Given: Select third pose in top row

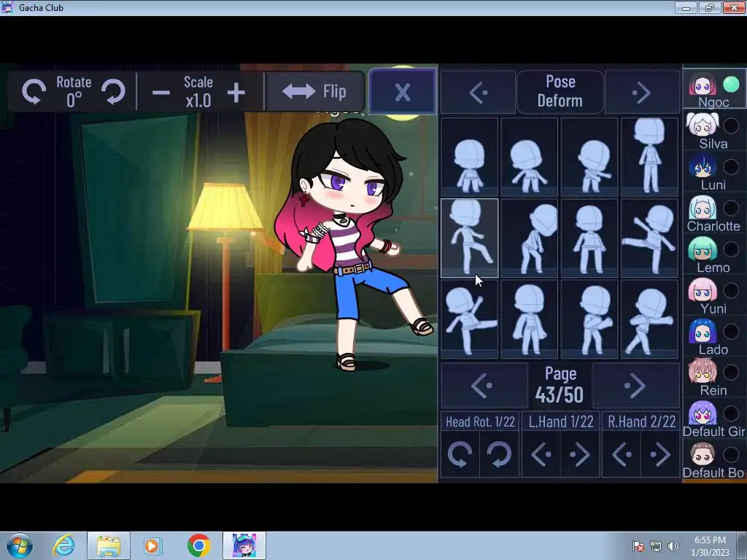Looking at the screenshot, I should point(589,157).
